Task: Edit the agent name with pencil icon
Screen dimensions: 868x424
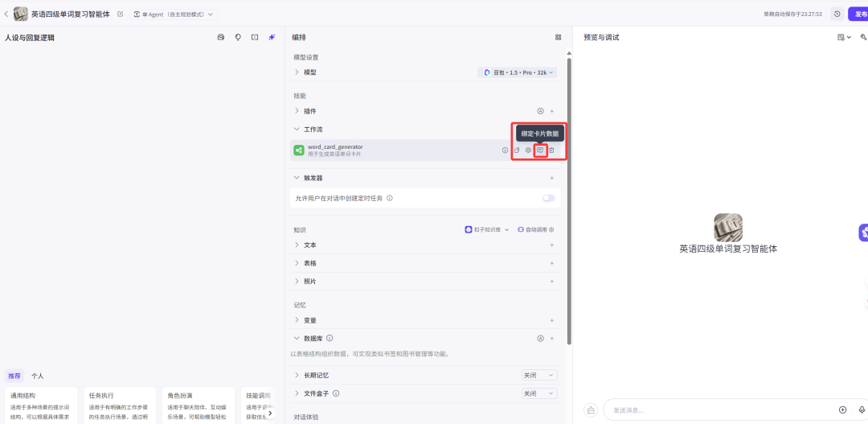Action: click(x=121, y=14)
